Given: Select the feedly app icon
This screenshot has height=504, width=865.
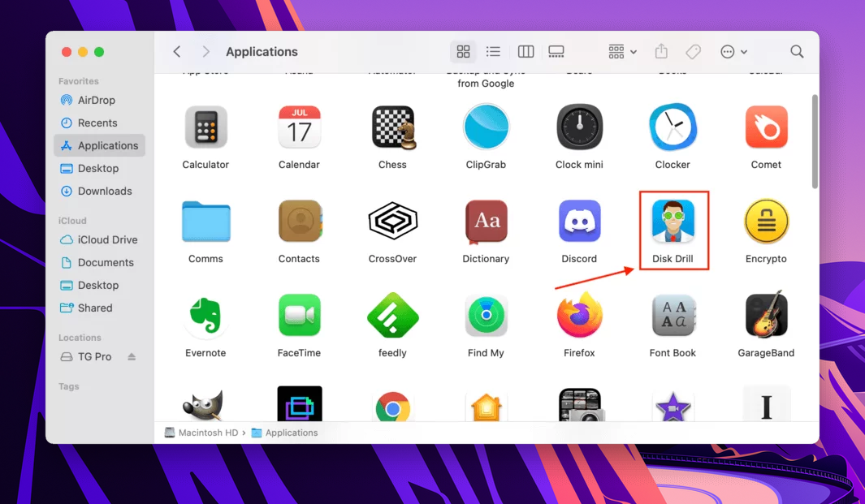Looking at the screenshot, I should click(393, 316).
